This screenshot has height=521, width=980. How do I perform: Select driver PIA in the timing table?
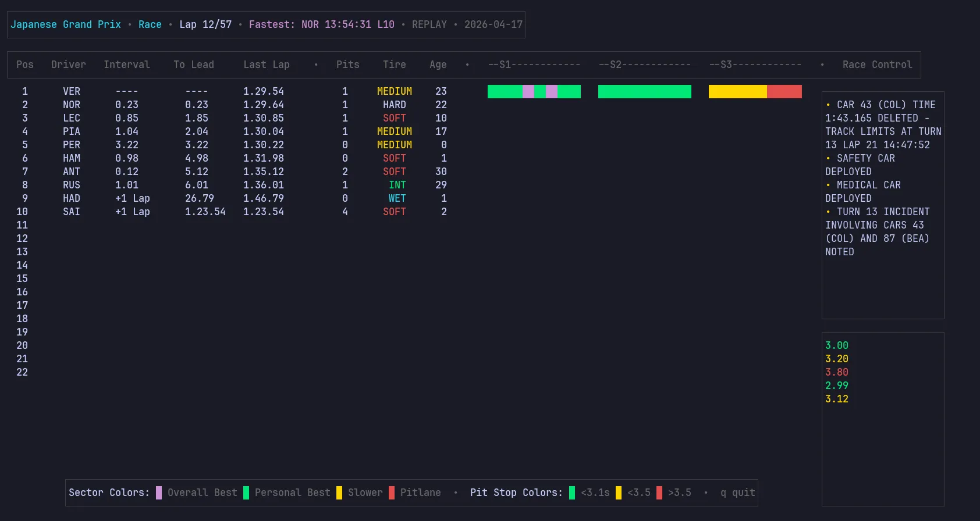72,131
